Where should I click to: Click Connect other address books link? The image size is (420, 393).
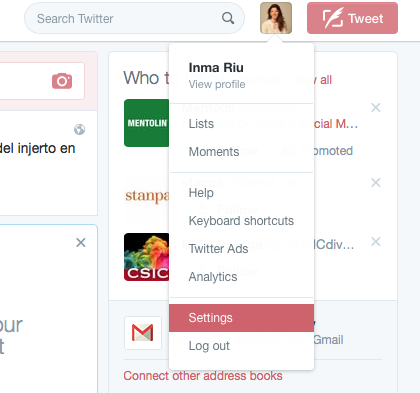[203, 376]
